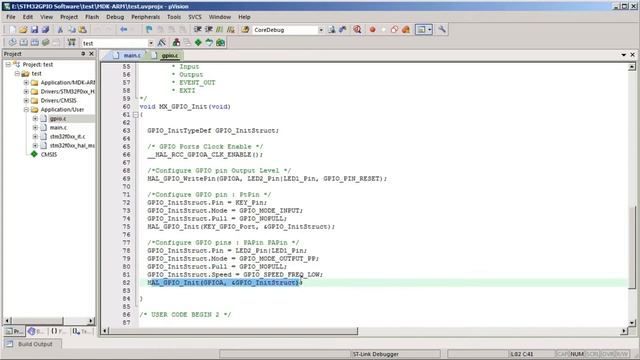Click the Download to flash LOAD icon
The image size is (640, 360).
point(72,42)
